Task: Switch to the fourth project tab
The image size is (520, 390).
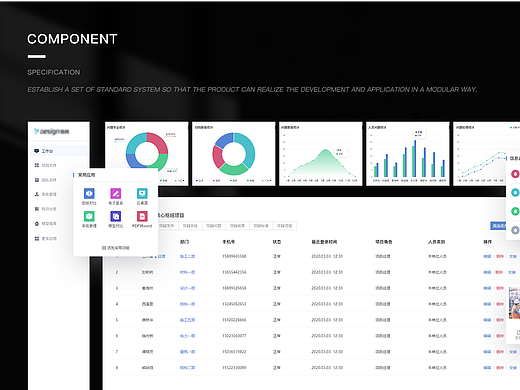Action: (237, 226)
